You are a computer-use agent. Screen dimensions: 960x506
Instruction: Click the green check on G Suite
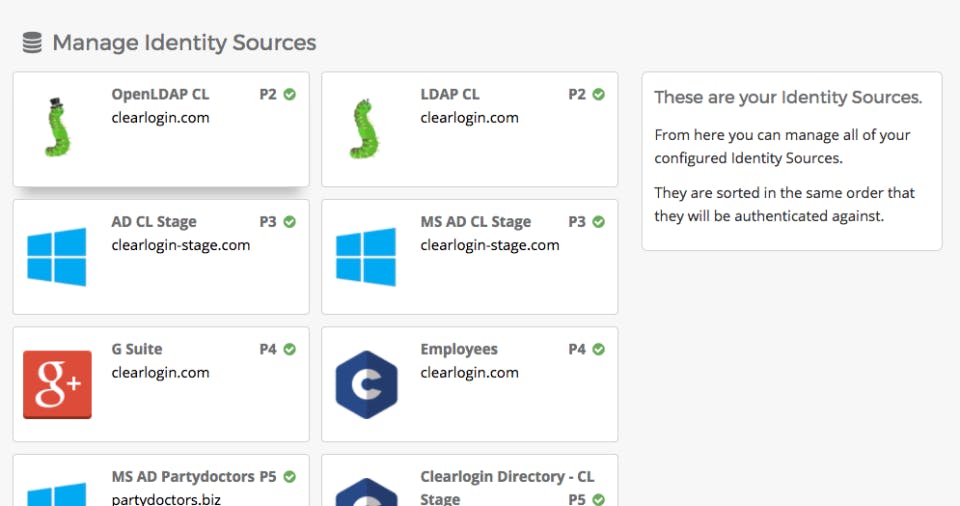pos(290,349)
